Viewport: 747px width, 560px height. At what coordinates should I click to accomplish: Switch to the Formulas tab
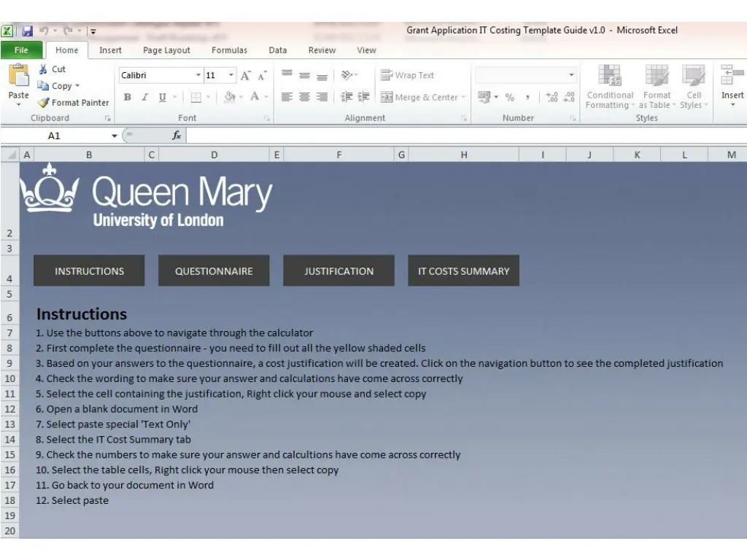(229, 50)
